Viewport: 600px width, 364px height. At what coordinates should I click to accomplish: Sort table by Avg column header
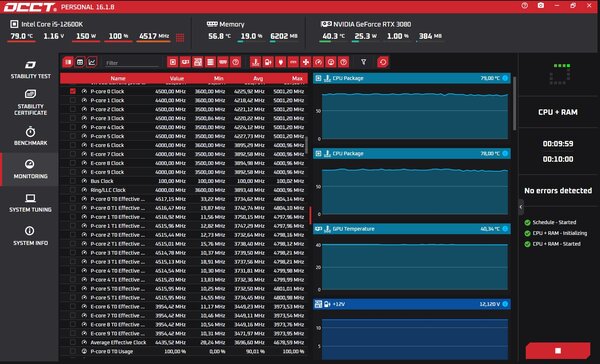[258, 78]
